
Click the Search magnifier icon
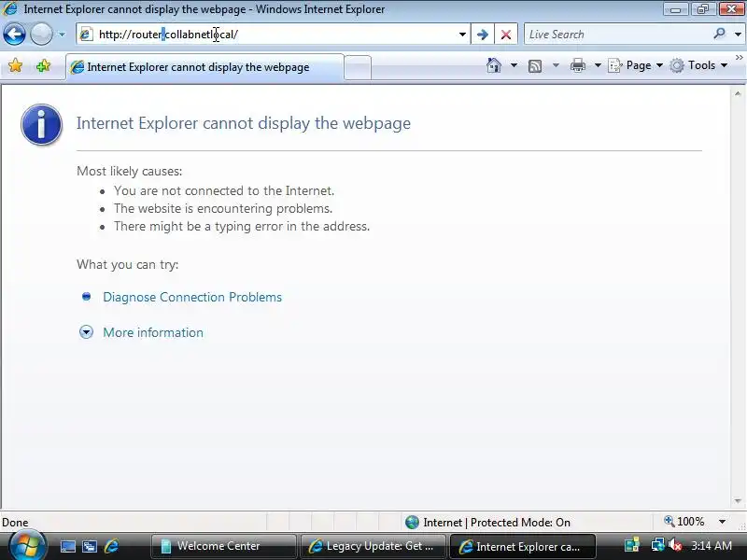point(719,34)
